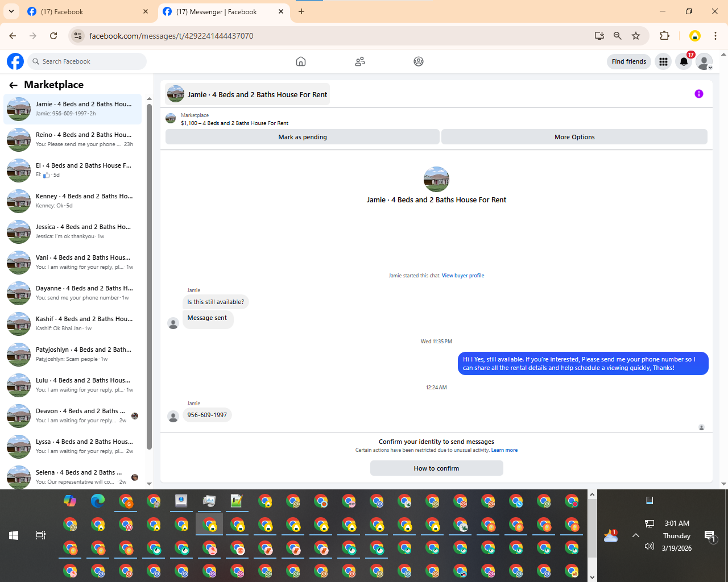Screen dimensions: 728x582
Task: Open Chrome profile yellow avatar icon
Action: (x=694, y=36)
